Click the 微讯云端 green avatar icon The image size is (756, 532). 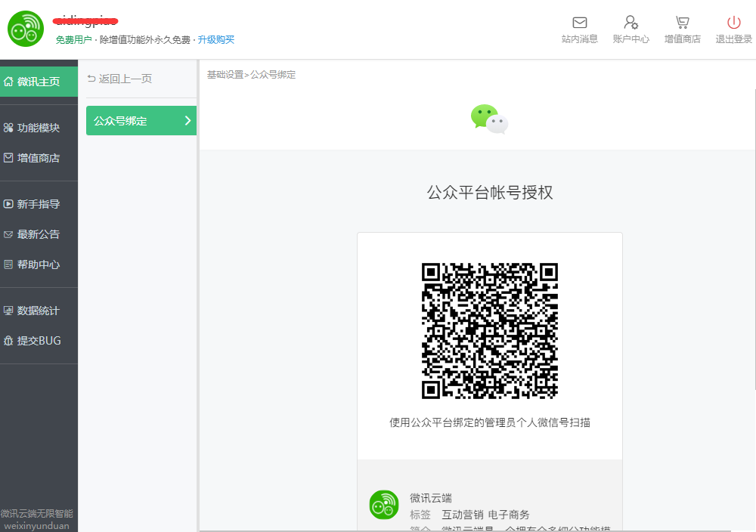384,505
